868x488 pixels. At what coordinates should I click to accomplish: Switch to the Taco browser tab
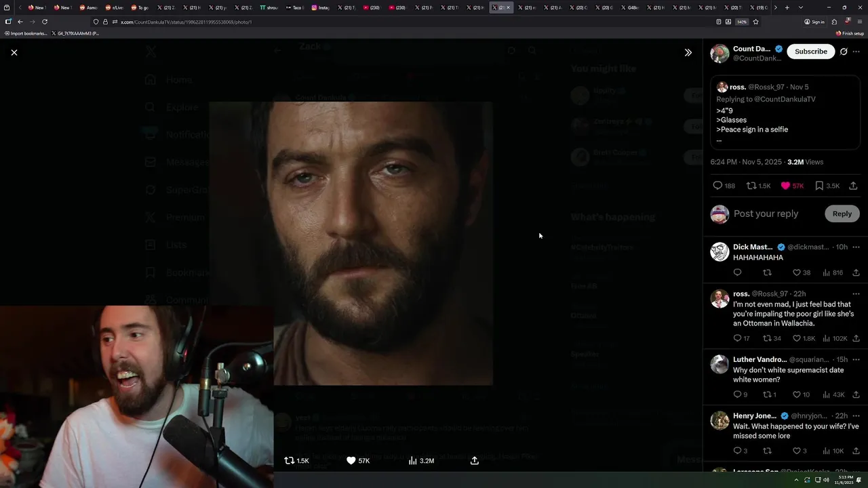point(294,7)
